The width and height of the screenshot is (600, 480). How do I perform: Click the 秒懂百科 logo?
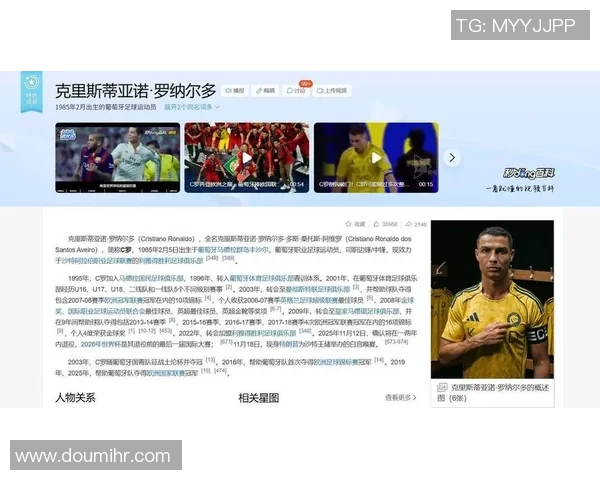point(529,173)
